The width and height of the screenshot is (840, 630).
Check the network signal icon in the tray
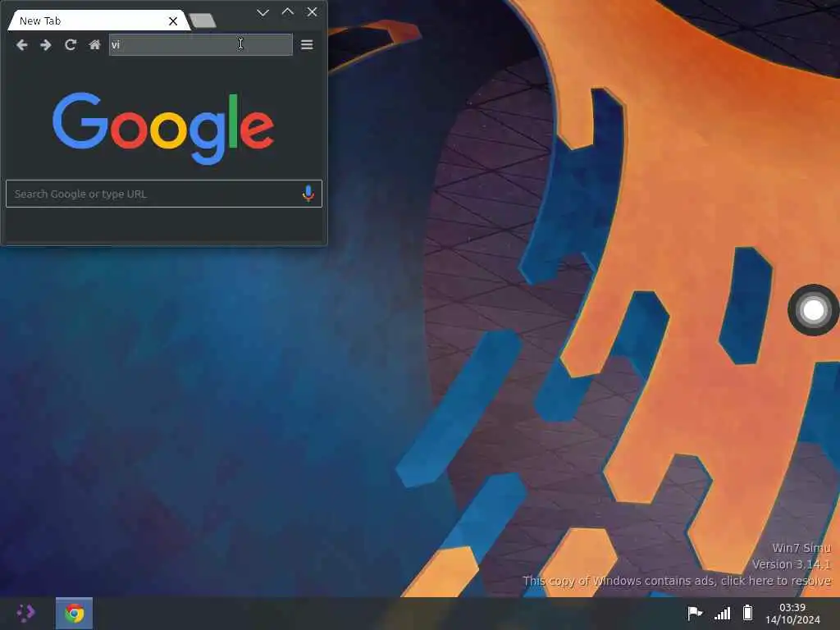point(722,614)
